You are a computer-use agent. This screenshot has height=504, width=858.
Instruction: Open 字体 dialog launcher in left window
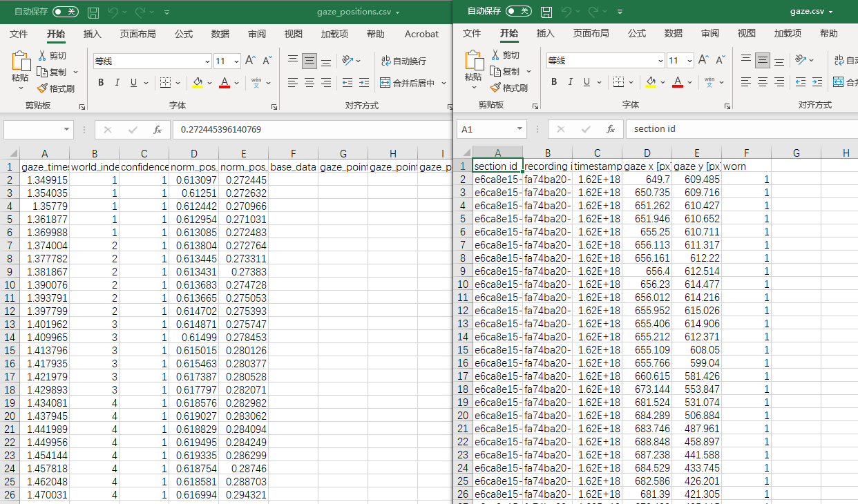pyautogui.click(x=274, y=107)
